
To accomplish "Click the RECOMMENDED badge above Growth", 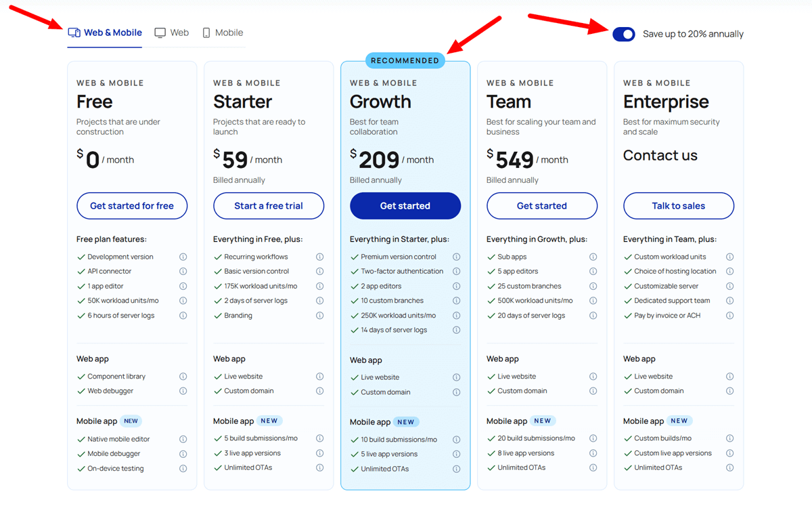I will (x=405, y=60).
